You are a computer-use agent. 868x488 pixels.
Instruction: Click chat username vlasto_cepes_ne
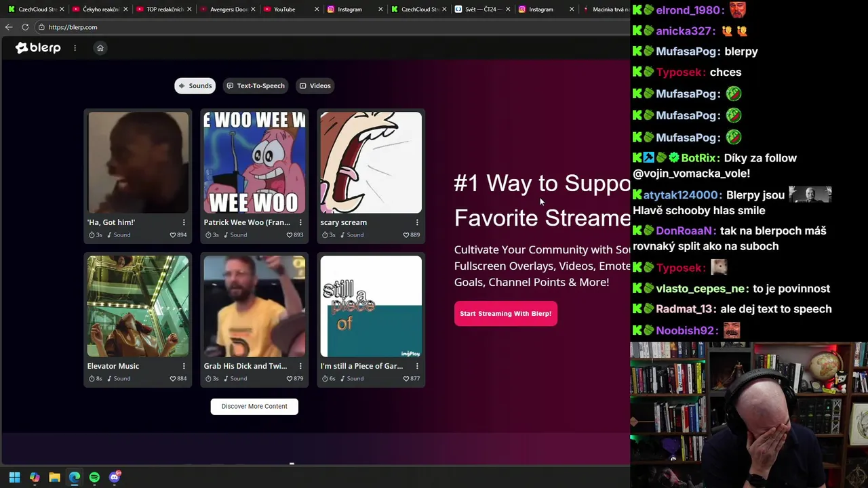click(x=702, y=289)
